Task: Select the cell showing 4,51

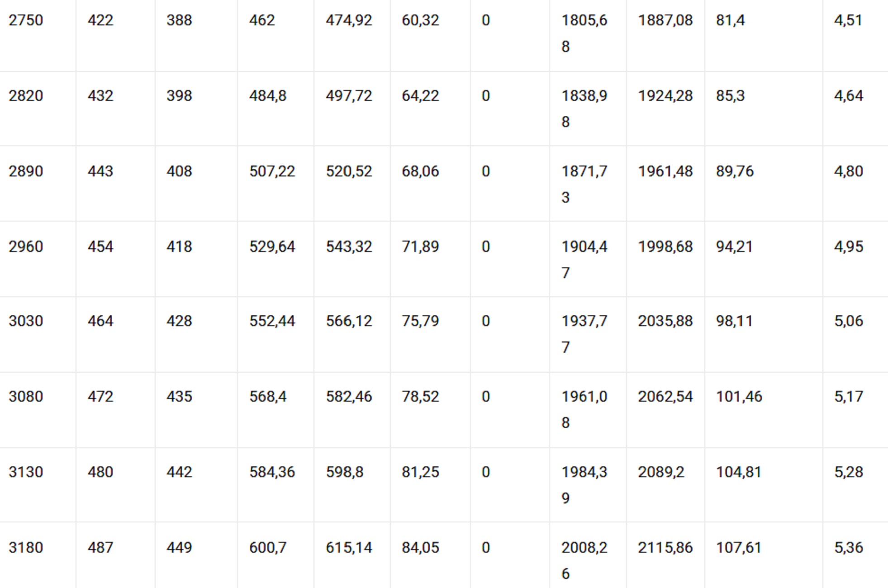Action: tap(848, 20)
